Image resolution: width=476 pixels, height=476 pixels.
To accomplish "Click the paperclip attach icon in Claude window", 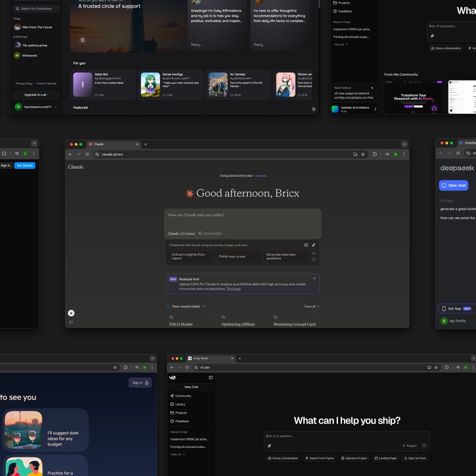I will coord(314,245).
